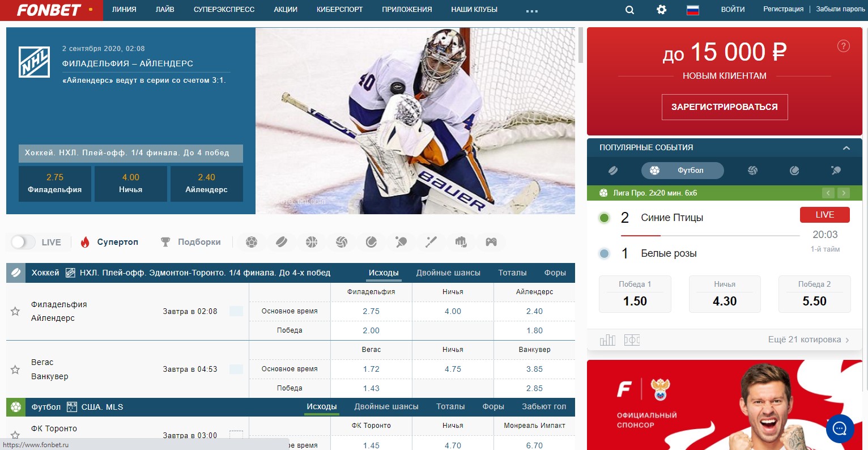Screen dimensions: 868x450
Task: Open settings via the gear icon
Action: pyautogui.click(x=661, y=10)
